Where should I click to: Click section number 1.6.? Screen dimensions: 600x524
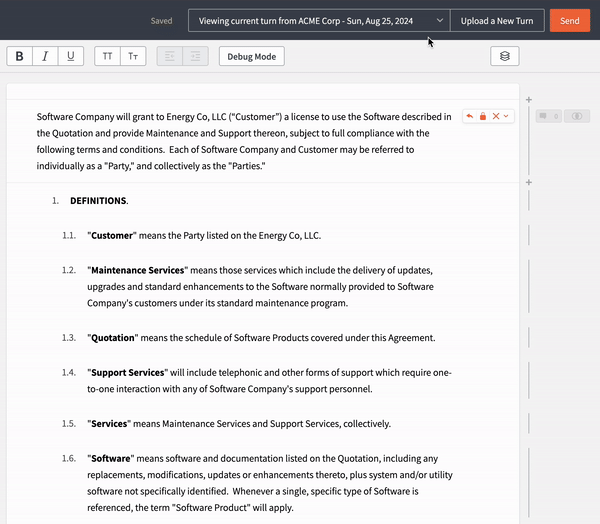69,459
